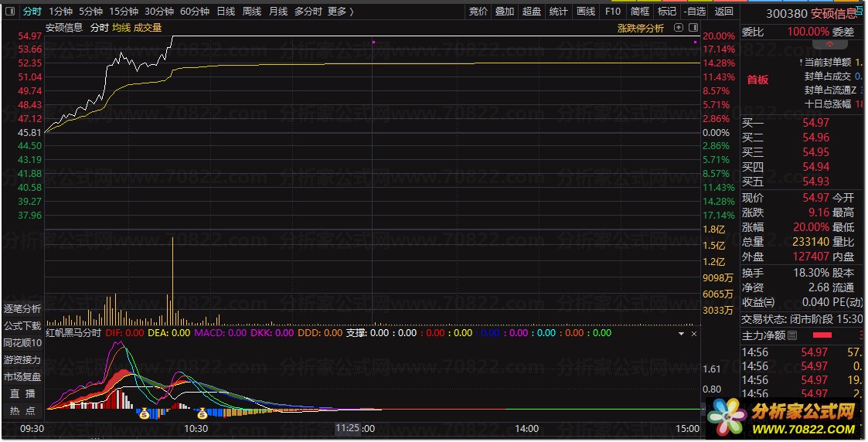The width and height of the screenshot is (868, 442).
Task: Toggle -自选 watchlist status
Action: pyautogui.click(x=694, y=12)
